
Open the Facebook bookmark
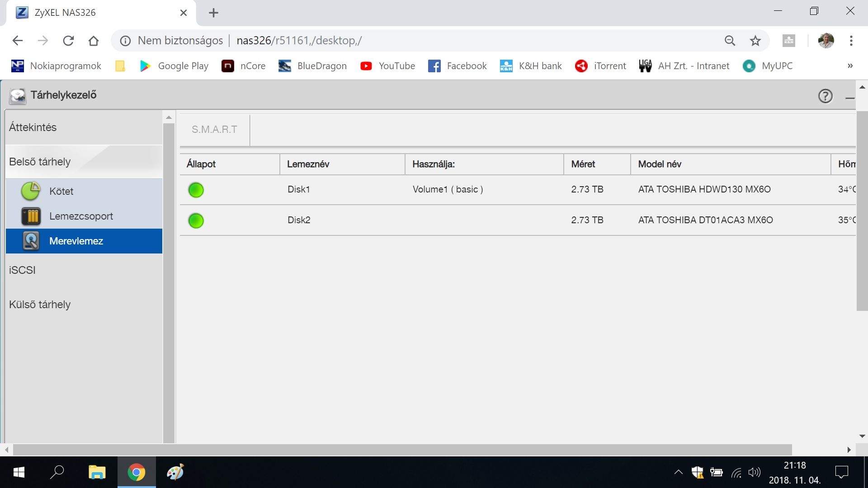(458, 66)
